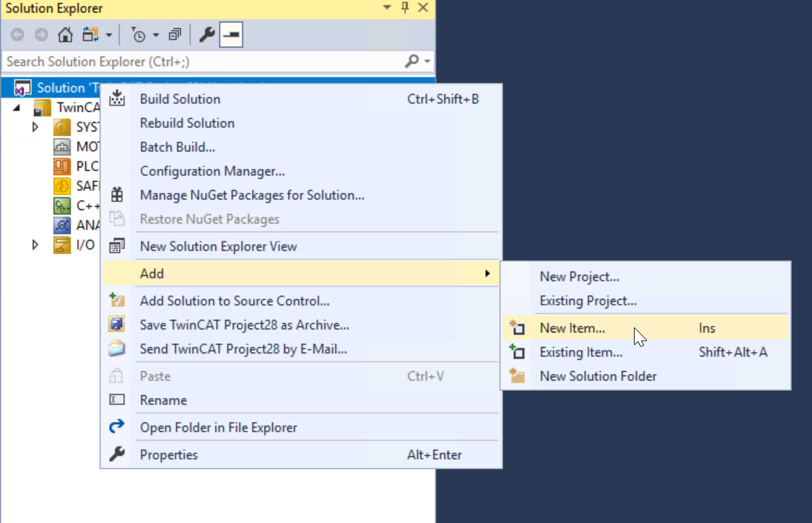Collapse the TwinCAT project node

click(17, 108)
